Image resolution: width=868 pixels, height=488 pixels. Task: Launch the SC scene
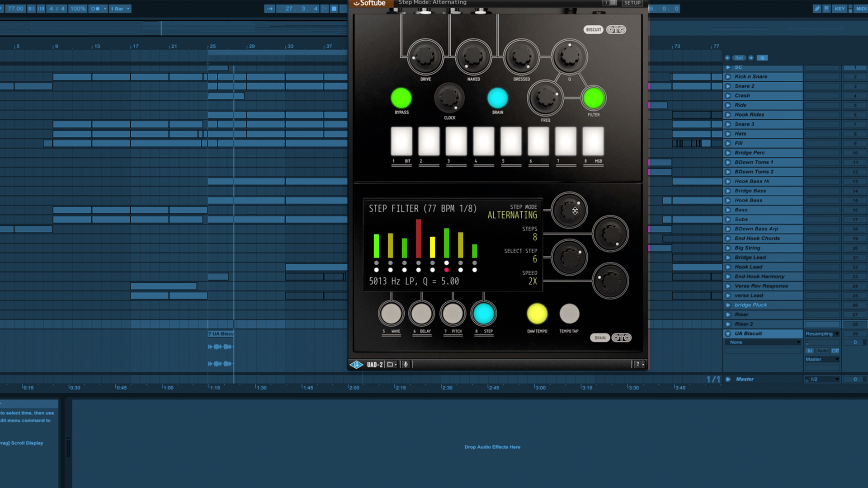[x=728, y=67]
